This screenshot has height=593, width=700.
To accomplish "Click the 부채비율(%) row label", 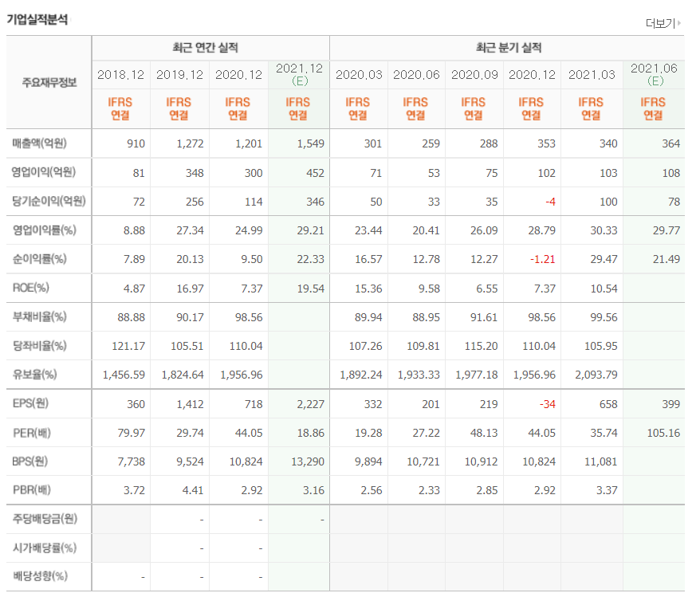I will click(39, 316).
